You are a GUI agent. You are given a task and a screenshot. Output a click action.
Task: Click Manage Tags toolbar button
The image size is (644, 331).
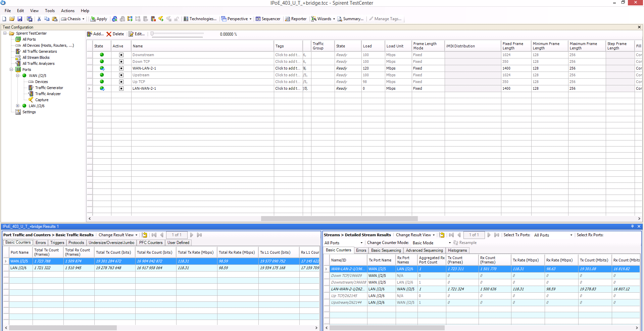(x=385, y=19)
